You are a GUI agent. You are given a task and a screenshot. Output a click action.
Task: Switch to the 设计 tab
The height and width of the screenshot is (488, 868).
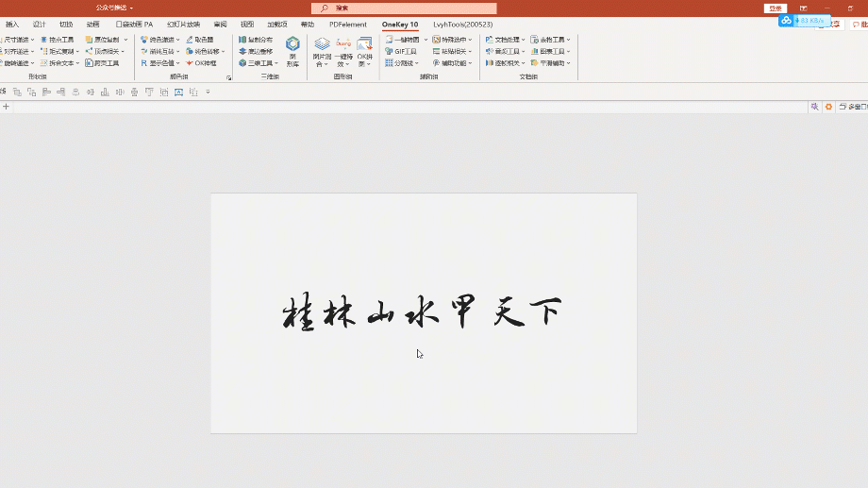click(40, 25)
